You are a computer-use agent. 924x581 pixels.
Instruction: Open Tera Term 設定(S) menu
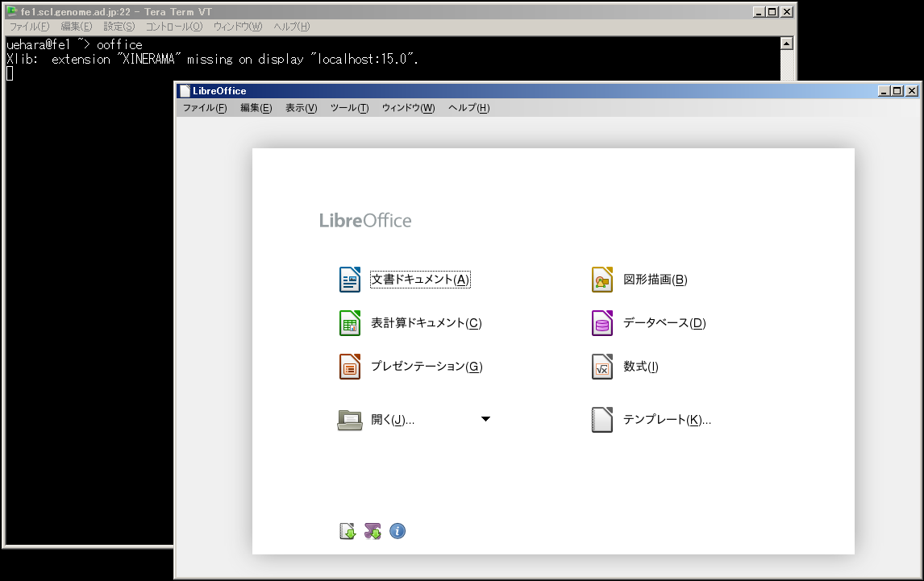(x=119, y=27)
